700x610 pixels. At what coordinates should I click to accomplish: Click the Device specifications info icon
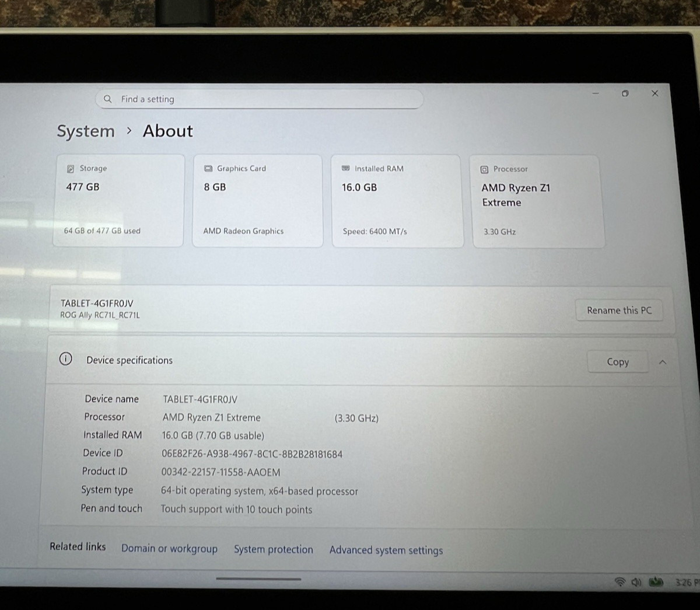point(65,359)
